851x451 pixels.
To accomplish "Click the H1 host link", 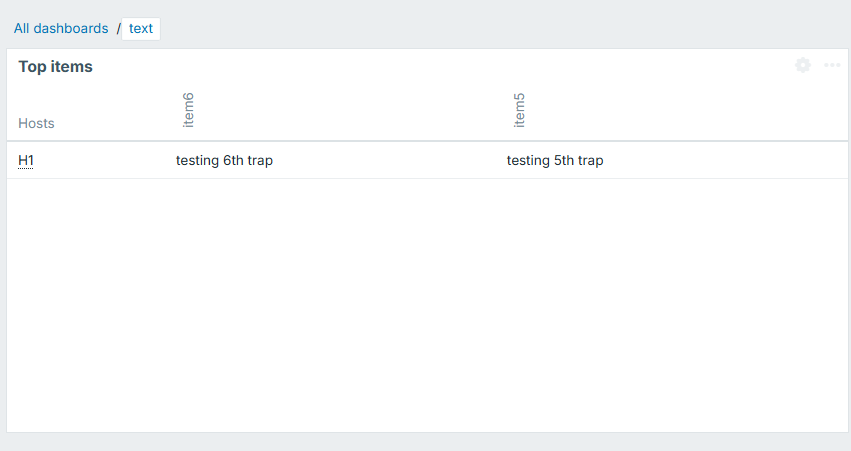I will (26, 160).
